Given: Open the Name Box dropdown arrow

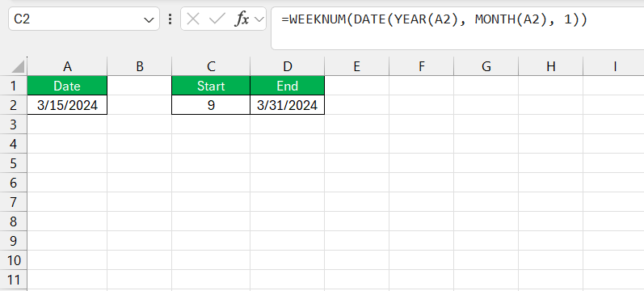Looking at the screenshot, I should 149,19.
